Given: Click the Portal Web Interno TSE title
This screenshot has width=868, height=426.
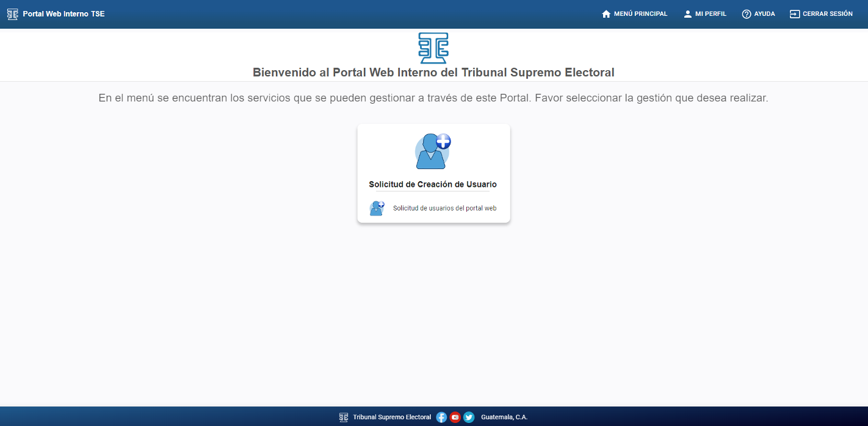Looking at the screenshot, I should [63, 14].
